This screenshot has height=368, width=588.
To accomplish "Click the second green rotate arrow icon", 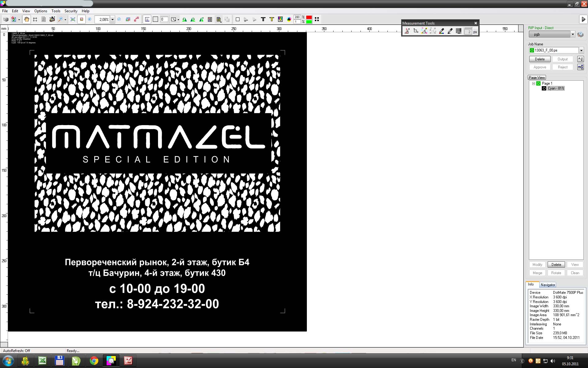I will pos(193,19).
